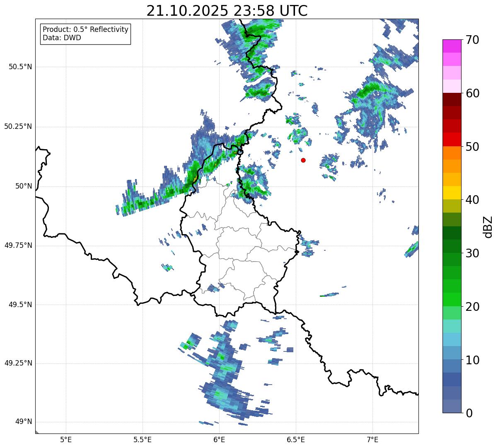
Task: Click the 7°E longitude label
Action: point(372,439)
